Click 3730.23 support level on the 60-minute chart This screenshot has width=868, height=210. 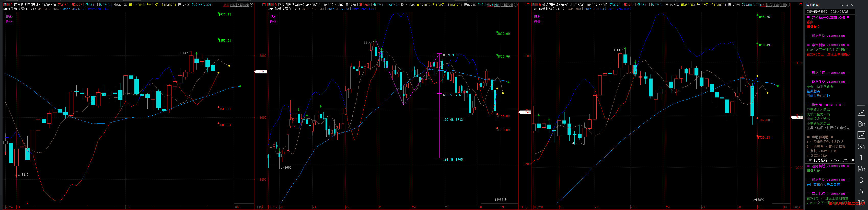[x=763, y=138]
